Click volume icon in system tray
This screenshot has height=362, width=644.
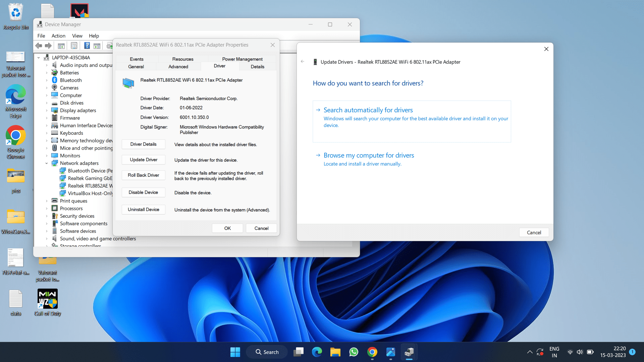[x=580, y=352]
